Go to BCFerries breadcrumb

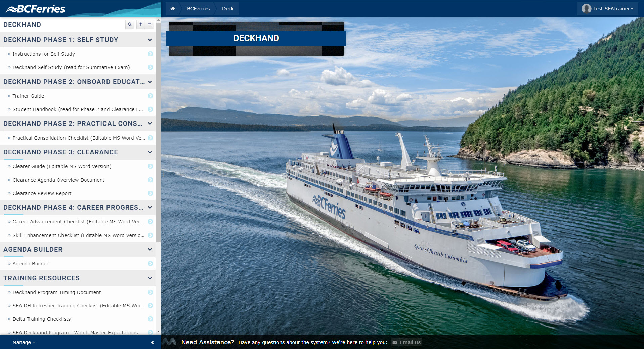pos(198,9)
